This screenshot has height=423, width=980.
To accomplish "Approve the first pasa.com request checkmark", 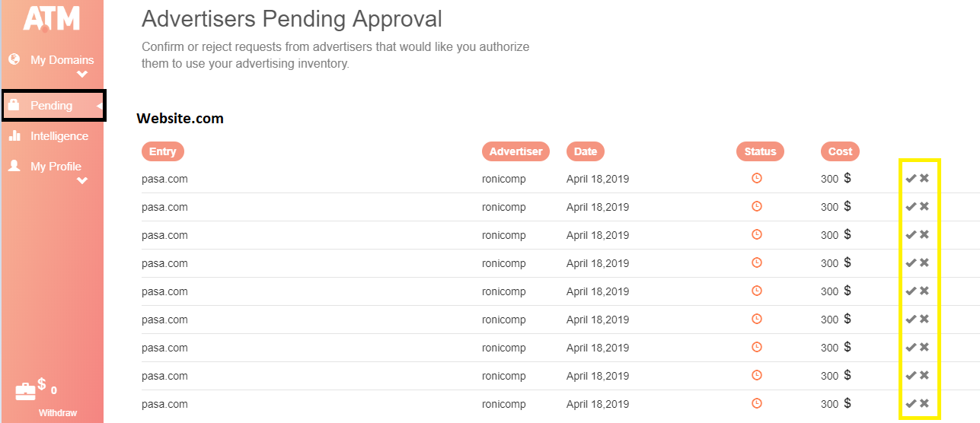I will tap(911, 178).
